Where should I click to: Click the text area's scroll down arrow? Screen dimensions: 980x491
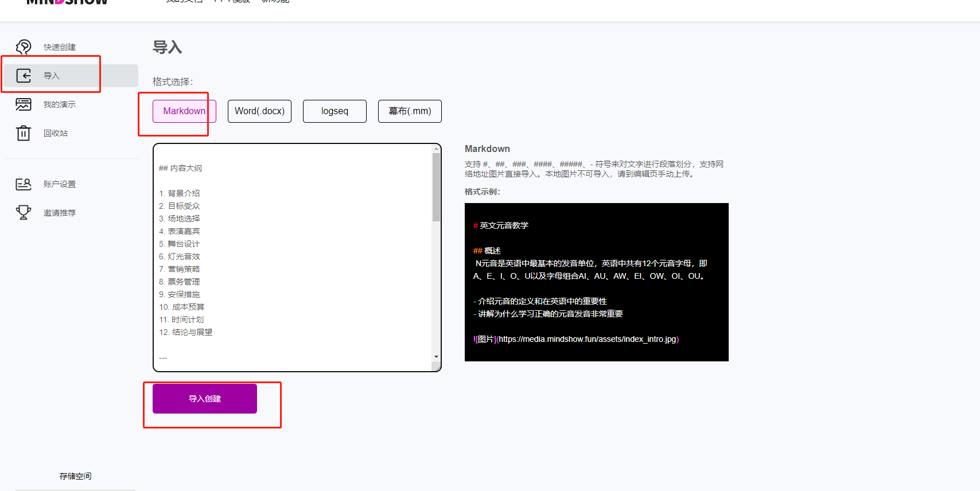tap(437, 357)
